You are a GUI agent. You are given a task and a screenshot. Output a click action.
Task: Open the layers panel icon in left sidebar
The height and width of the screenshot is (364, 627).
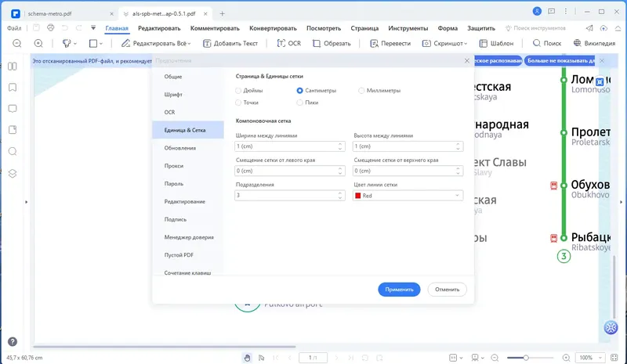13,174
